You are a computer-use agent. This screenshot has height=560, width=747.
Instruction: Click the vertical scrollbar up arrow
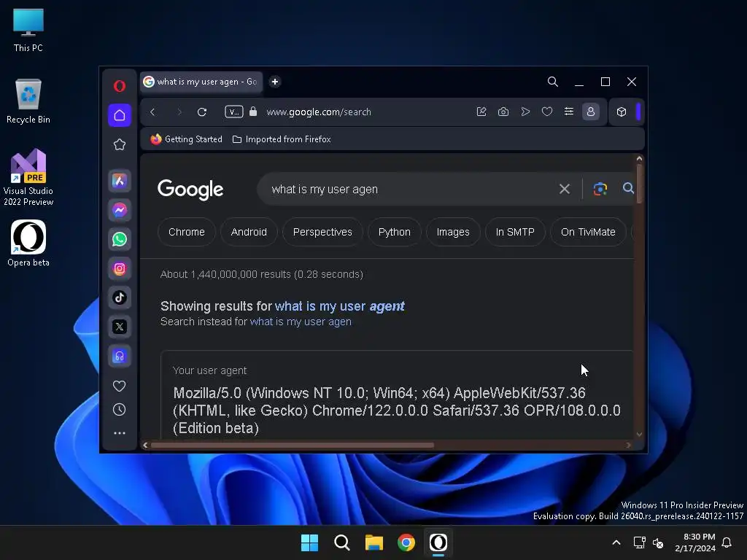(x=639, y=158)
